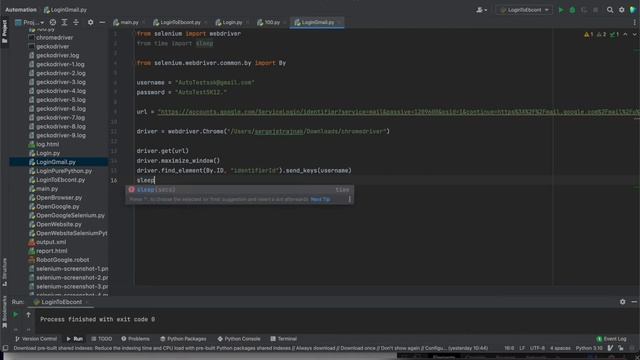
Task: Hide the Project panel with minus icon
Action: 102,22
